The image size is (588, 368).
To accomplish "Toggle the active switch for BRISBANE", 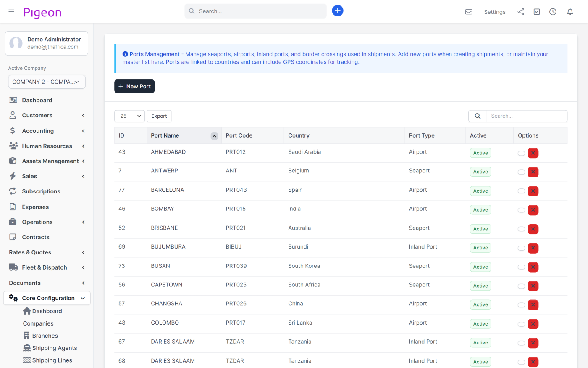I will tap(521, 229).
